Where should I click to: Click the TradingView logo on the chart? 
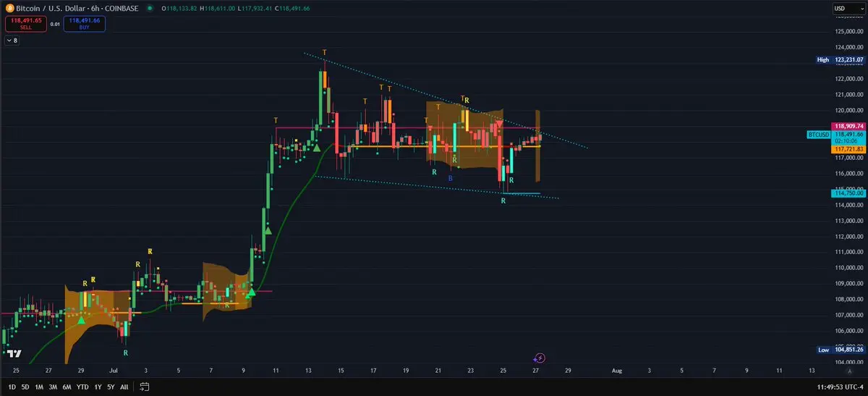click(x=13, y=353)
